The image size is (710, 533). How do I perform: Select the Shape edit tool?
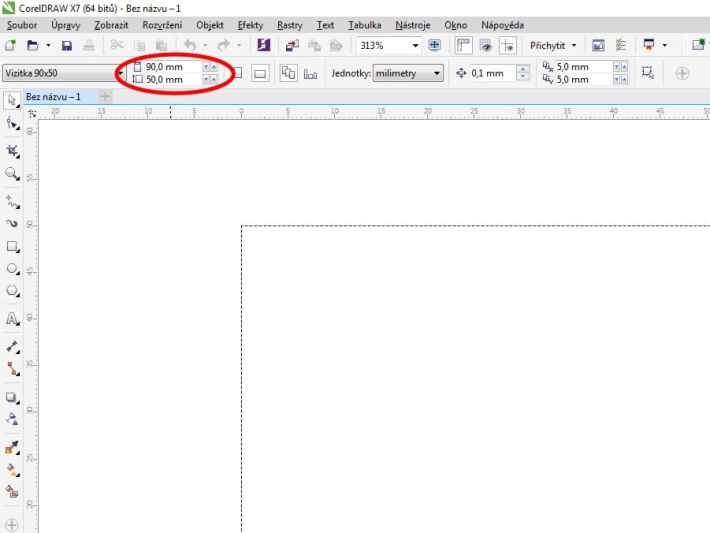click(x=12, y=123)
